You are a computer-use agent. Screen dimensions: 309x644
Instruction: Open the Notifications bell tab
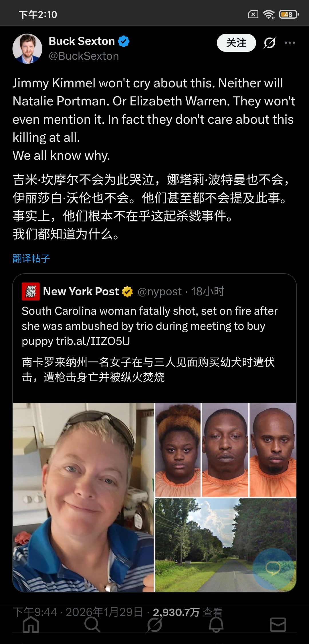pyautogui.click(x=216, y=625)
